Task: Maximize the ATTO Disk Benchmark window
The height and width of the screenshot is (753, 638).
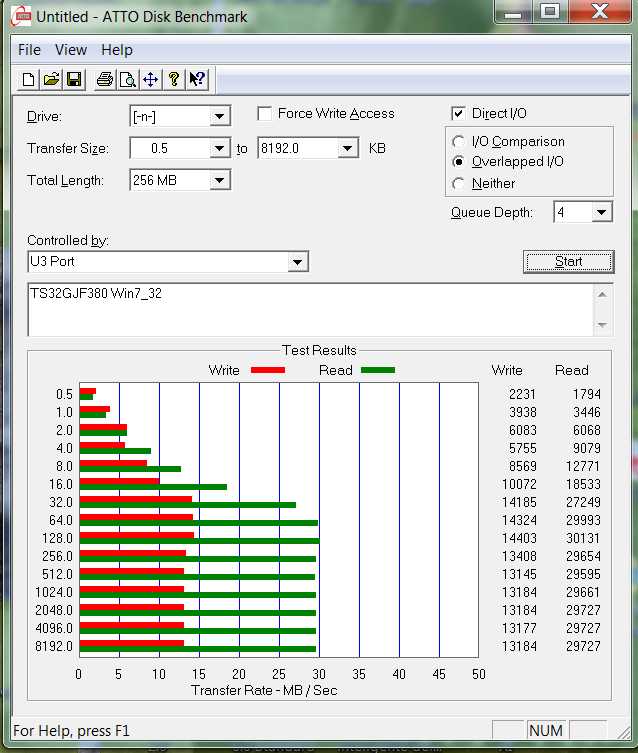Action: click(x=550, y=12)
